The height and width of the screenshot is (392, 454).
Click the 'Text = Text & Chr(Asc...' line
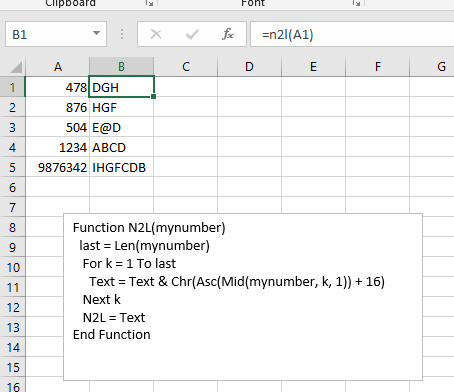coord(237,282)
